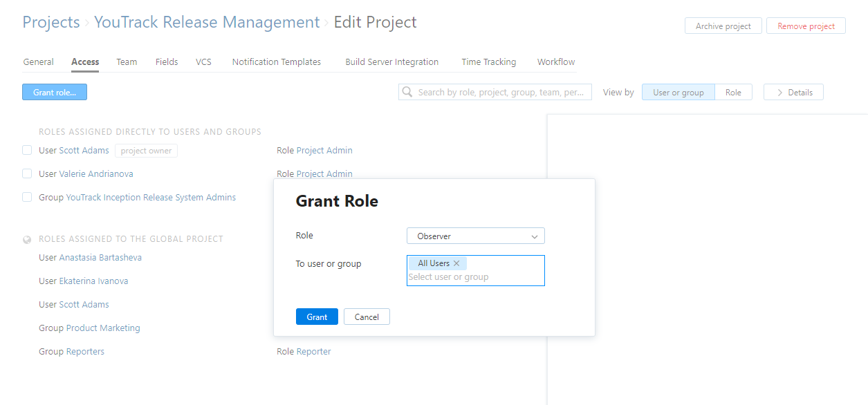Click the Archive project button
This screenshot has width=868, height=405.
tap(723, 26)
